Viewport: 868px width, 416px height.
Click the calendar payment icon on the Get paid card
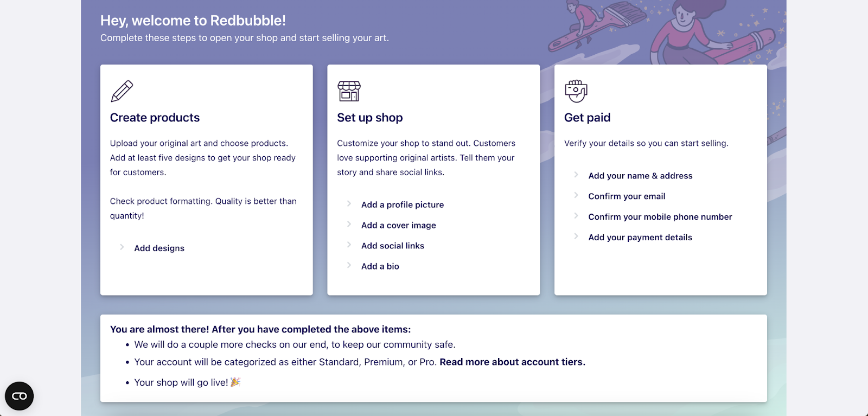(x=576, y=91)
